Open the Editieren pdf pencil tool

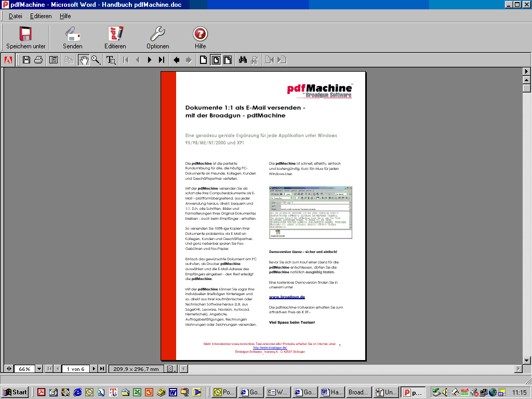(115, 34)
